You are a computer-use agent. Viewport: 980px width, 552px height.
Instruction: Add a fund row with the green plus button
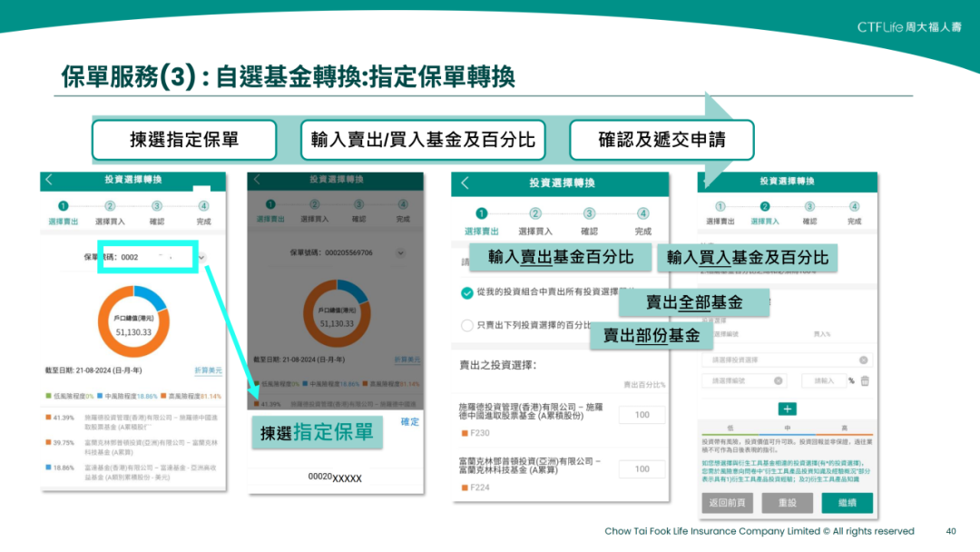point(787,409)
